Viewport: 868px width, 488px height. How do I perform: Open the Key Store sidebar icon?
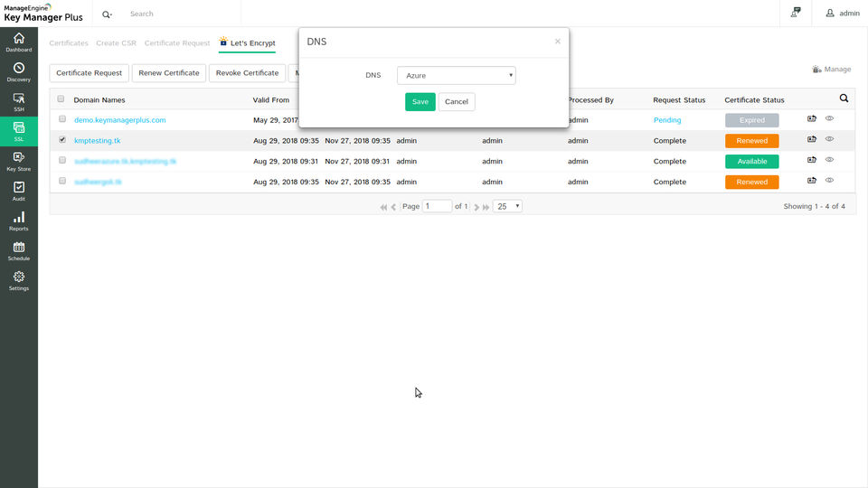click(x=19, y=162)
